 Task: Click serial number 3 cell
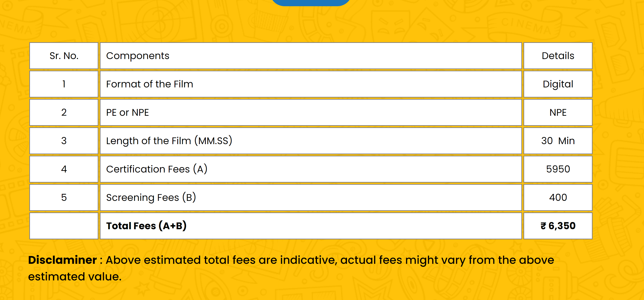coord(64,141)
